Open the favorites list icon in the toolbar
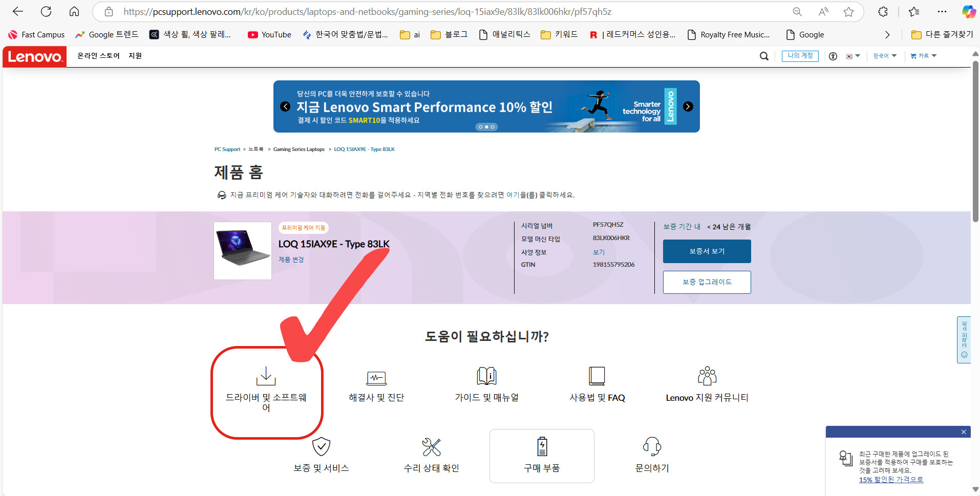 (x=914, y=12)
